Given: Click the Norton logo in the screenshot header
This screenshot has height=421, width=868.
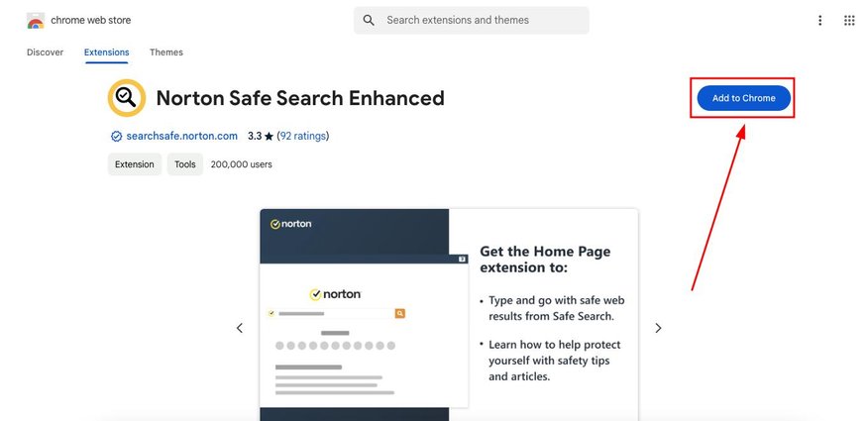Looking at the screenshot, I should point(291,224).
